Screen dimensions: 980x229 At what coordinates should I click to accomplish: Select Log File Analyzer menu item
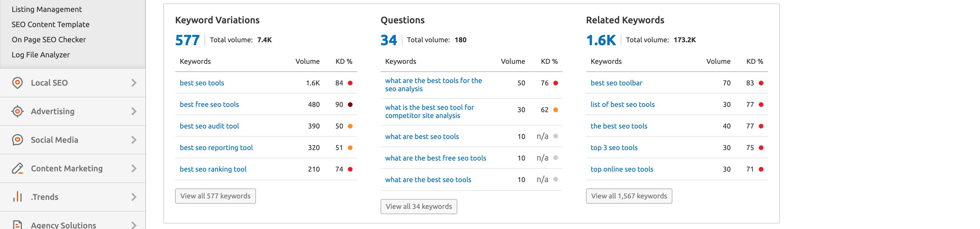[41, 55]
